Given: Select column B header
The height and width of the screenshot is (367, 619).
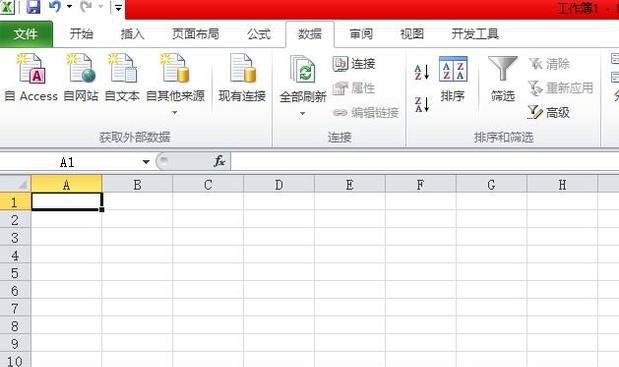Looking at the screenshot, I should point(137,184).
